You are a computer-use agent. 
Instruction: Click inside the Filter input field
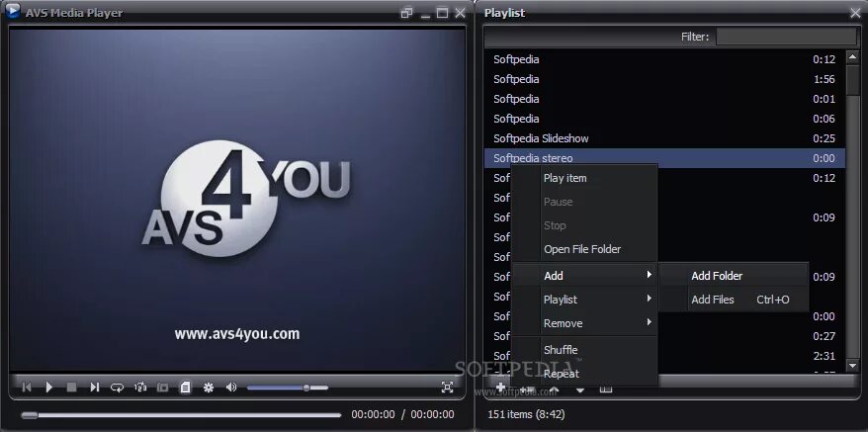click(x=786, y=37)
